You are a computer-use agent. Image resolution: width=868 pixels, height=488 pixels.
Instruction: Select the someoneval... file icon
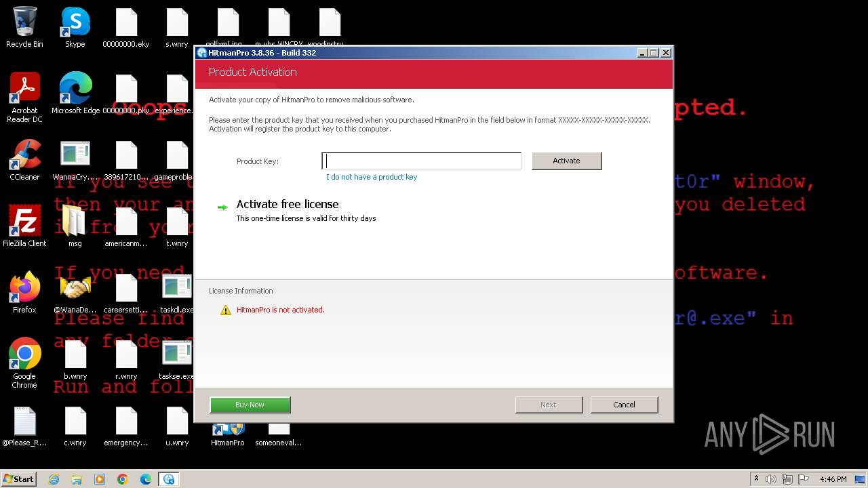(x=279, y=435)
